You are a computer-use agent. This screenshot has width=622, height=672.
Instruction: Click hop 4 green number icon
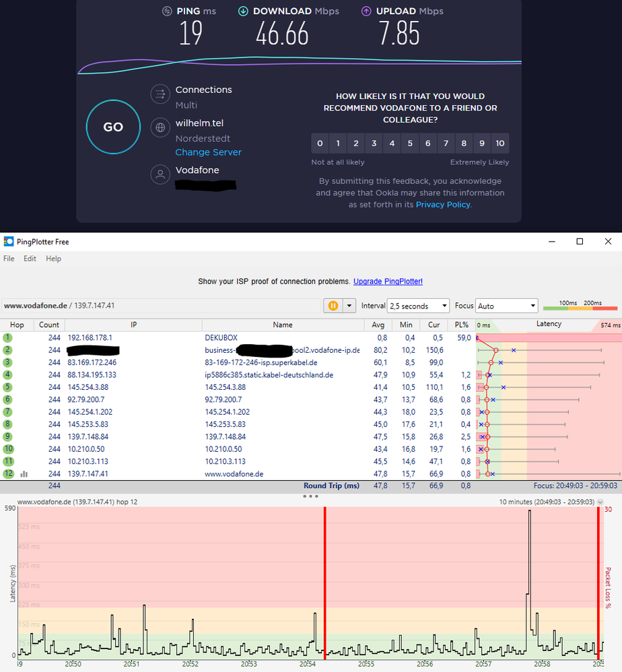coord(7,375)
